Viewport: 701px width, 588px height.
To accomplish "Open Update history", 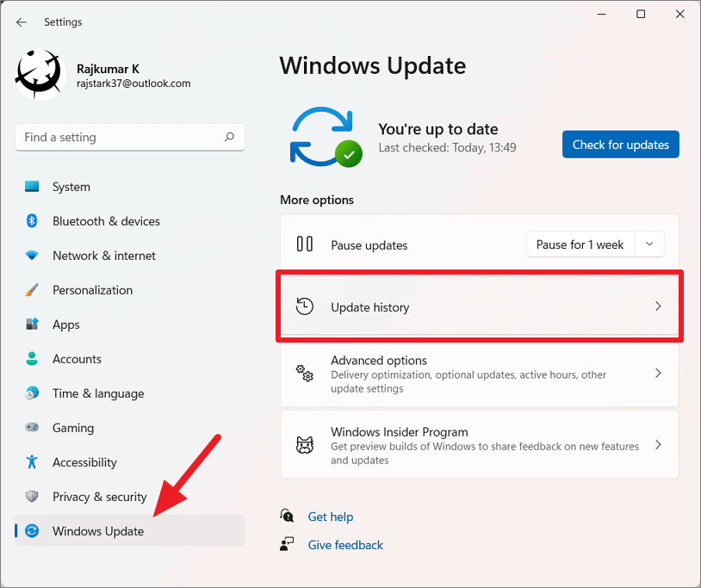I will tap(480, 306).
